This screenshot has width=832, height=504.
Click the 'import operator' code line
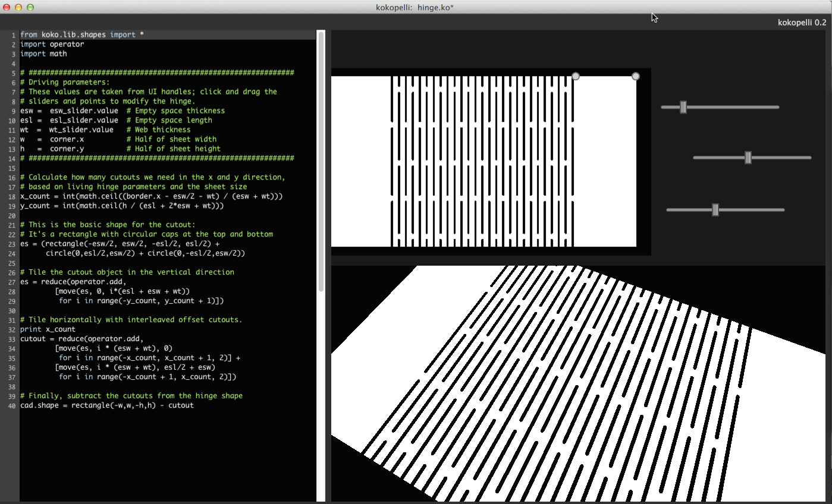[52, 44]
